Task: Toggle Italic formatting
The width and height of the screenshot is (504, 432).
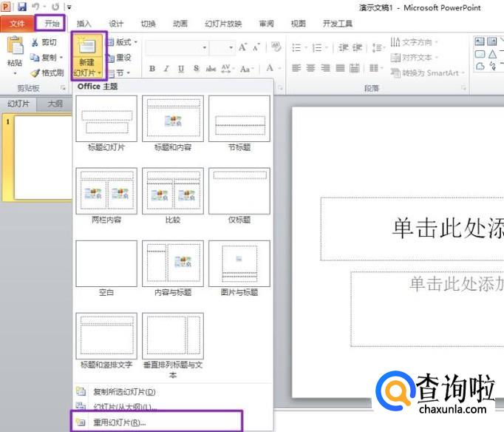Action: point(167,69)
